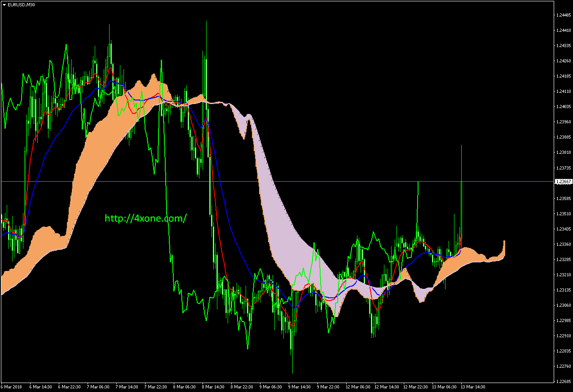This screenshot has width=573, height=392.
Task: Click the 1.24035 price axis label
Action: (563, 107)
